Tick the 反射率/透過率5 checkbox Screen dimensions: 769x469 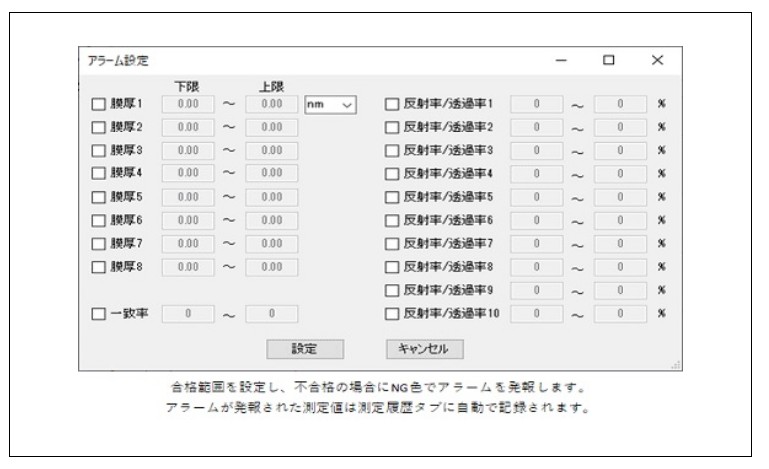click(392, 197)
